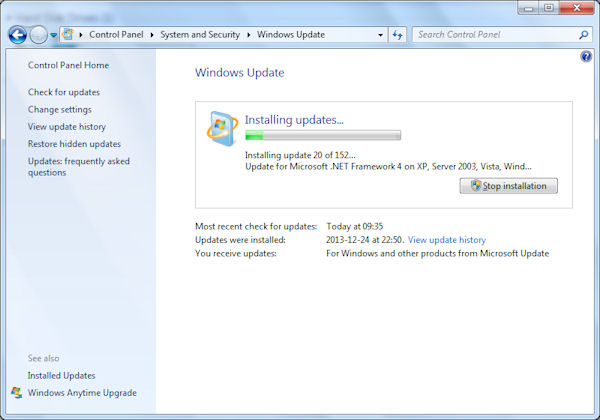Click the 'Installing updates...' heading

coord(294,120)
